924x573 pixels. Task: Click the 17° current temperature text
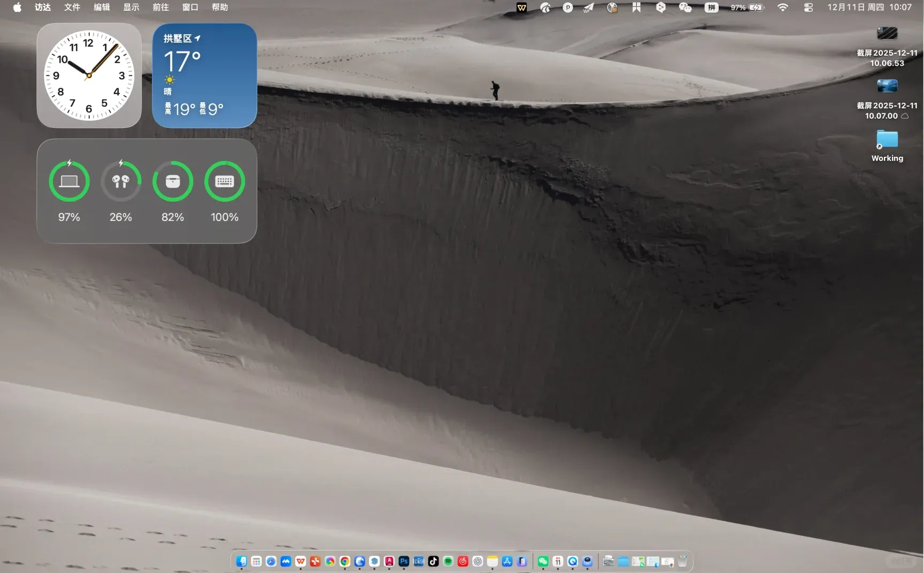point(182,62)
